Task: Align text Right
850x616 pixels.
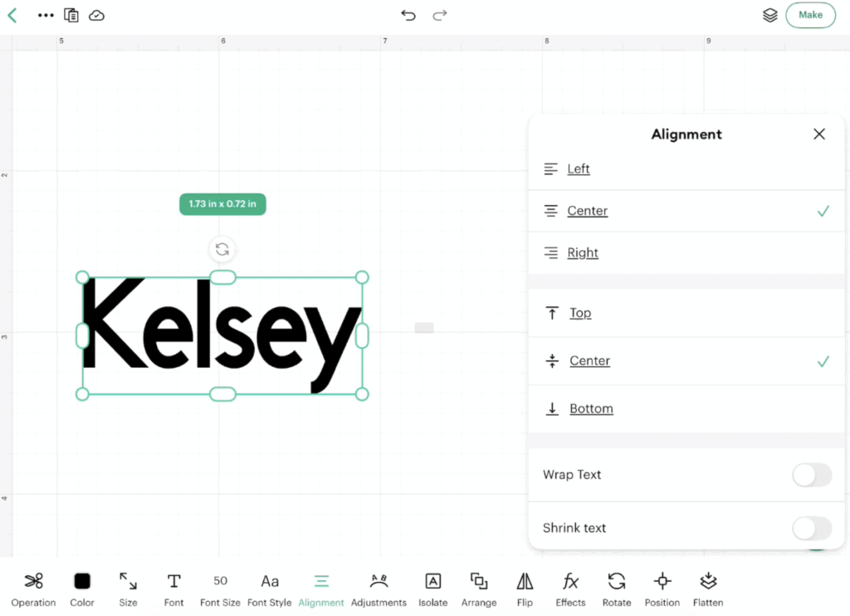Action: [x=686, y=252]
